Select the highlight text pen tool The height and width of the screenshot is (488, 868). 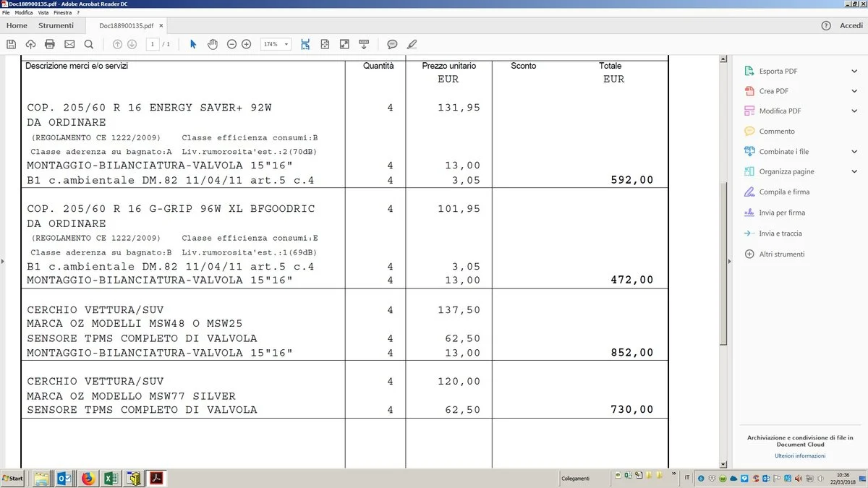point(412,44)
